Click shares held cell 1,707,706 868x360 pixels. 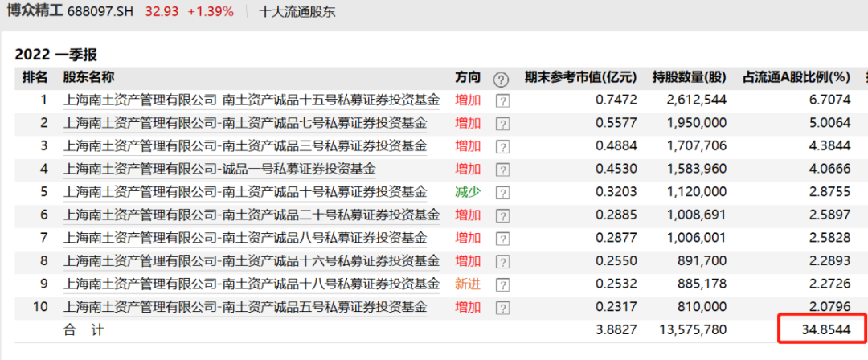(x=698, y=146)
